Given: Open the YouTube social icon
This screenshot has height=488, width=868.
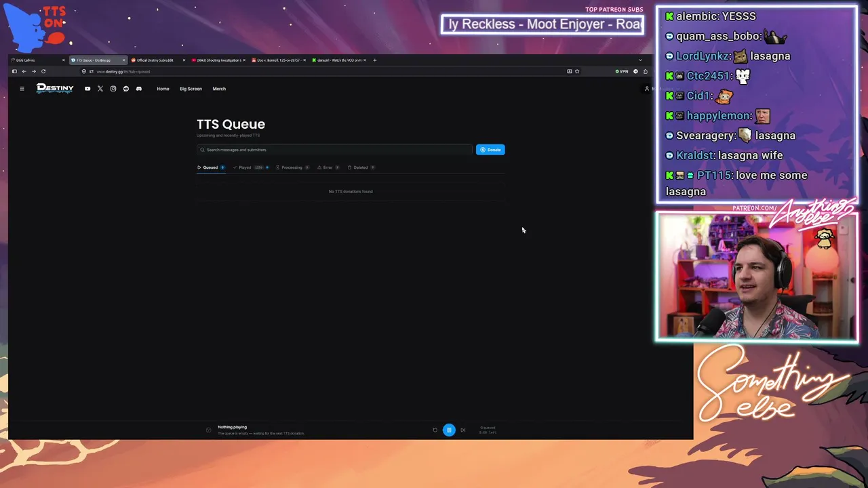Looking at the screenshot, I should click(x=87, y=89).
